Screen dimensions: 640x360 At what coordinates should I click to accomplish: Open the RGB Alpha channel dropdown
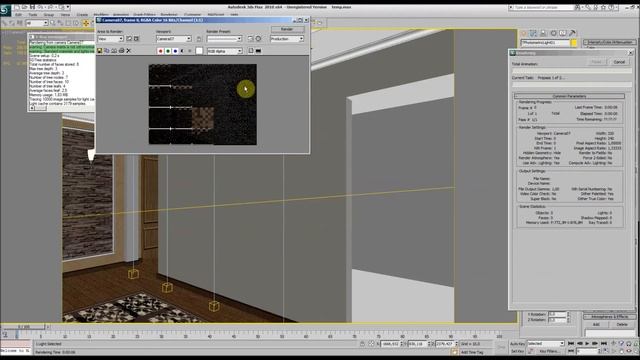click(224, 51)
